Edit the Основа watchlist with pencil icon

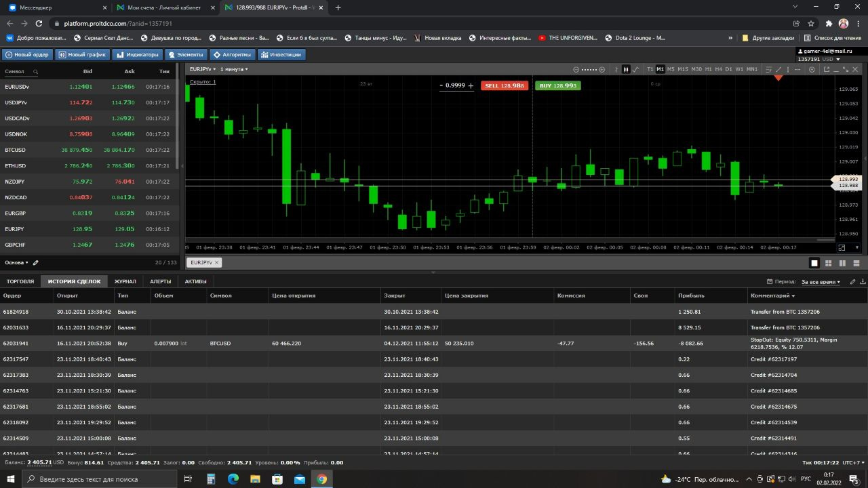point(36,262)
